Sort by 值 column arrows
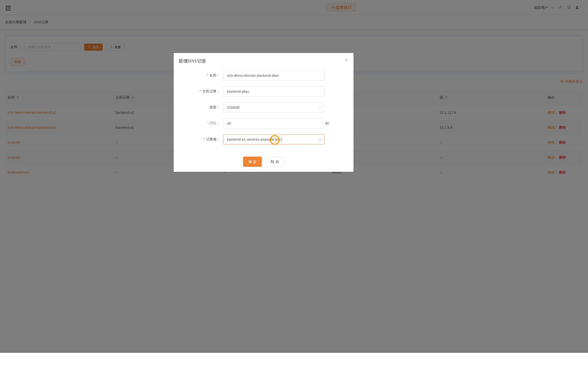Screen dimensions: 588x365 pyautogui.click(x=446, y=97)
